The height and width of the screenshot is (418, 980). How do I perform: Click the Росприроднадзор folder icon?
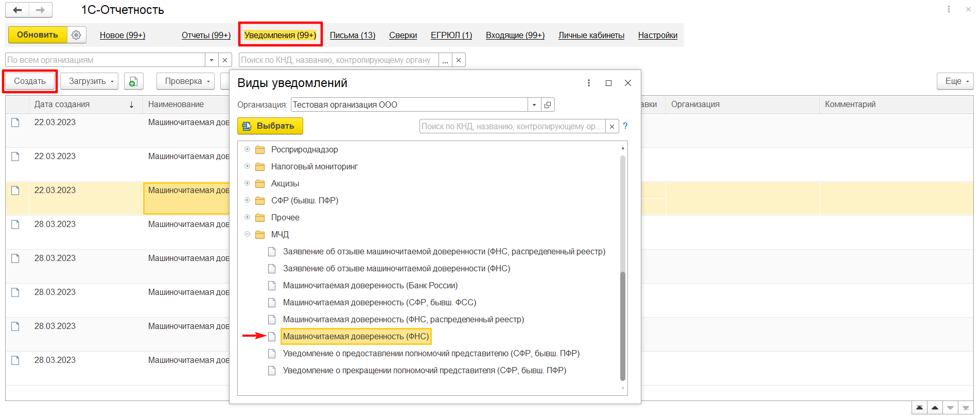(x=260, y=150)
